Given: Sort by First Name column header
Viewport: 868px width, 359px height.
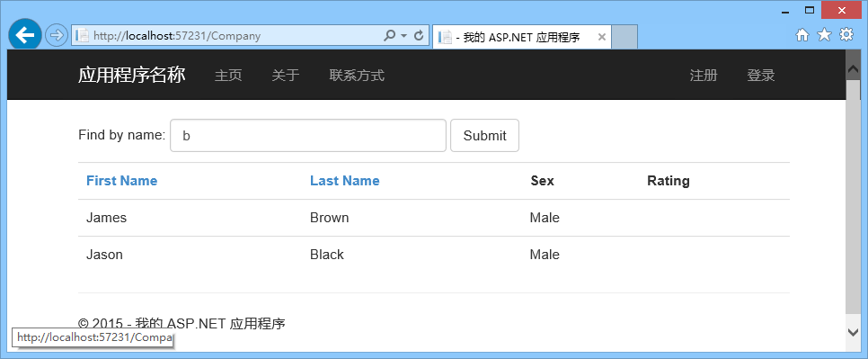Looking at the screenshot, I should [x=122, y=181].
